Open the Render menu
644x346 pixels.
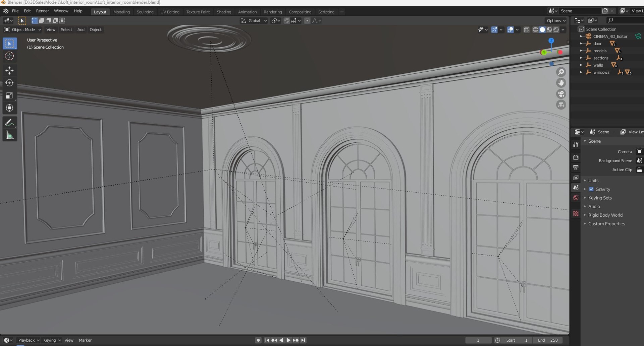click(x=42, y=11)
